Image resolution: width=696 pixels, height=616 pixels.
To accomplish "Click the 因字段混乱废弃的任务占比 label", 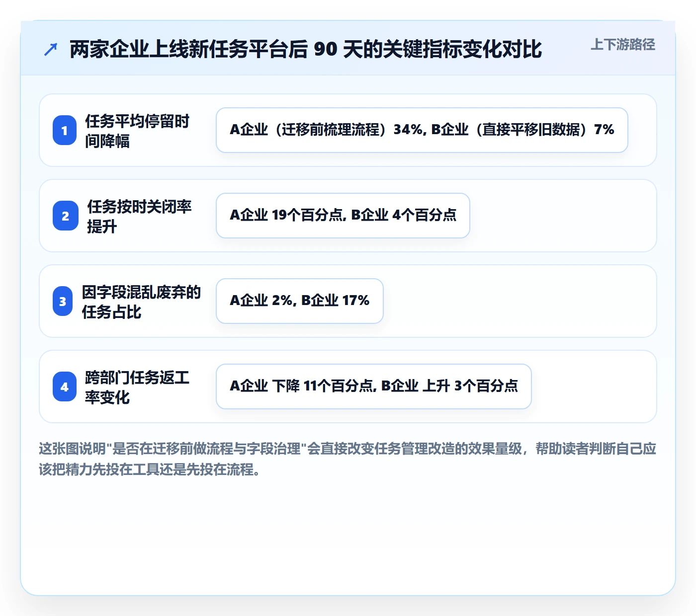I will (x=142, y=302).
